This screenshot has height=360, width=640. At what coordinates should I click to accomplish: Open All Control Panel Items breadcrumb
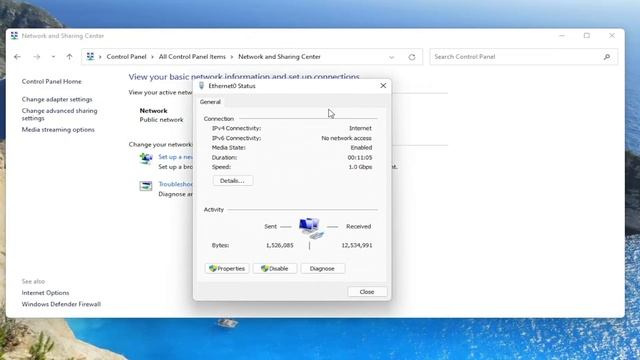click(192, 57)
